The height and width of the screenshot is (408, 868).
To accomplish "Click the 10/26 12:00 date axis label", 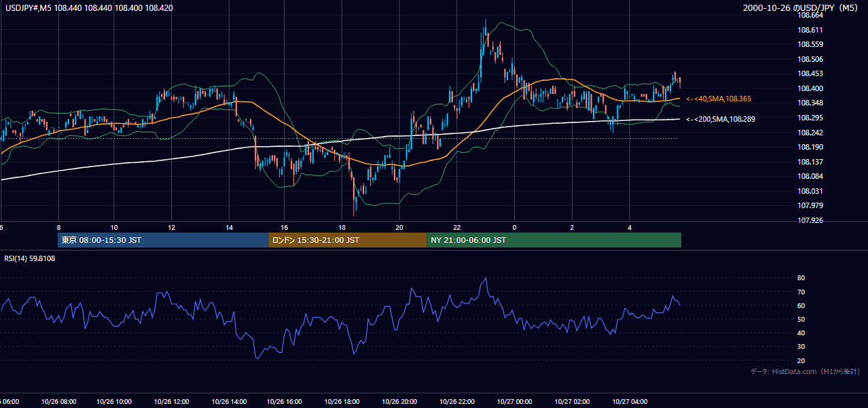I will (x=173, y=402).
